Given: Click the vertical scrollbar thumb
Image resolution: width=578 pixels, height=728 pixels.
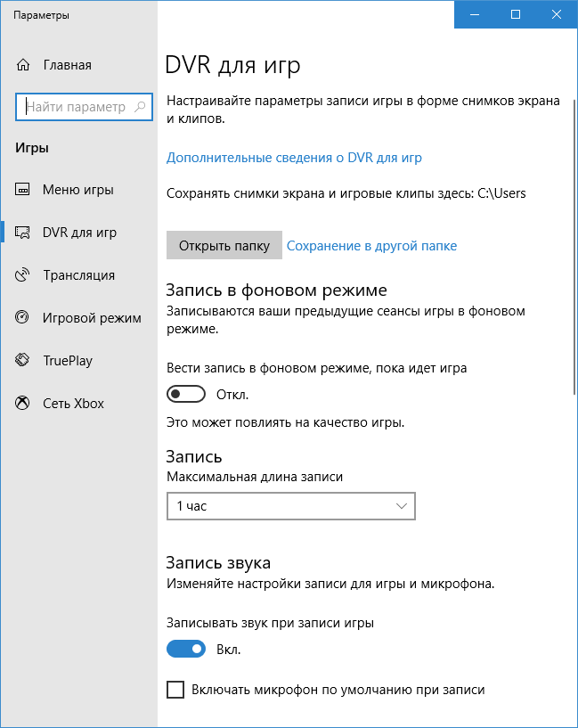Looking at the screenshot, I should tap(574, 247).
